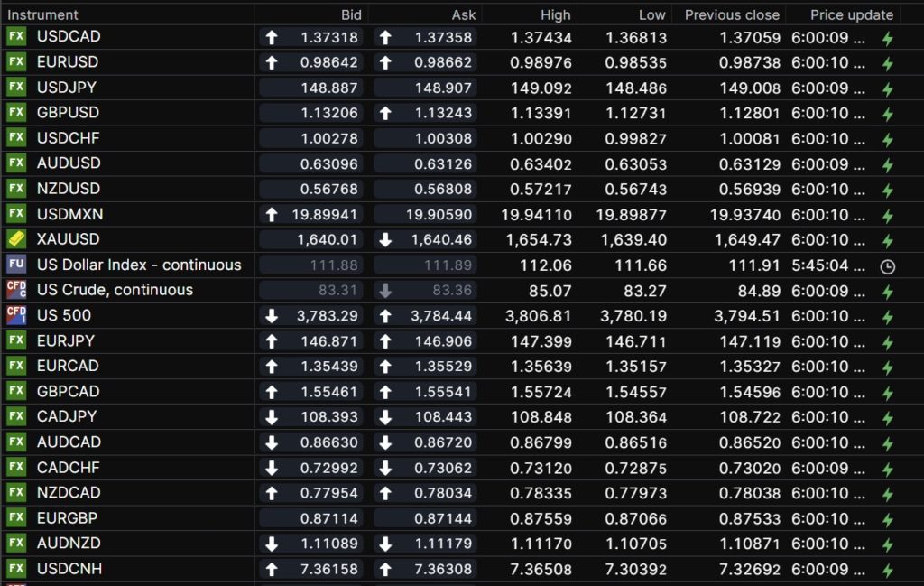Select the AUDNZD instrument row
This screenshot has height=586, width=924.
pyautogui.click(x=69, y=543)
